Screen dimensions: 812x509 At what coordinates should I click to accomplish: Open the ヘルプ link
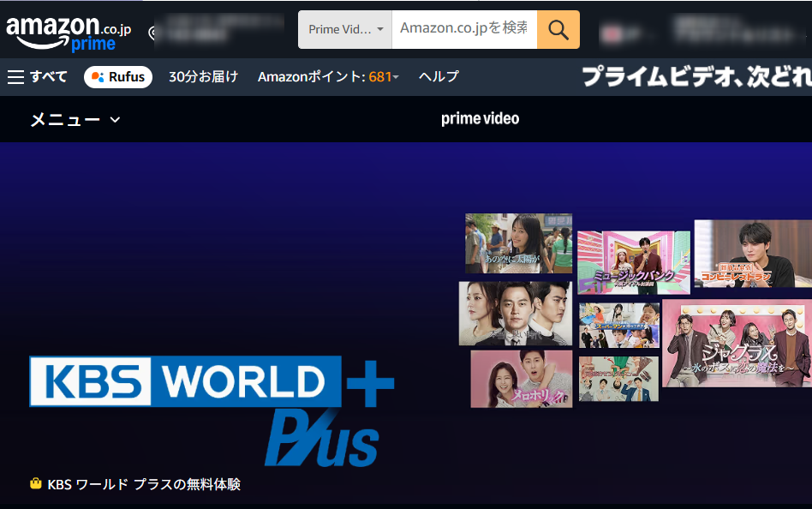439,77
